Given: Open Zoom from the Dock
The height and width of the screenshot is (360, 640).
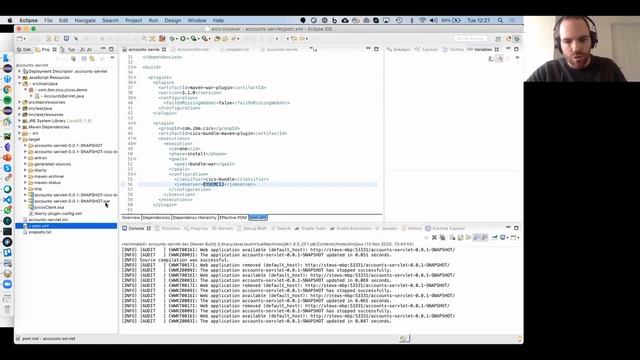Looking at the screenshot, I should [7, 284].
